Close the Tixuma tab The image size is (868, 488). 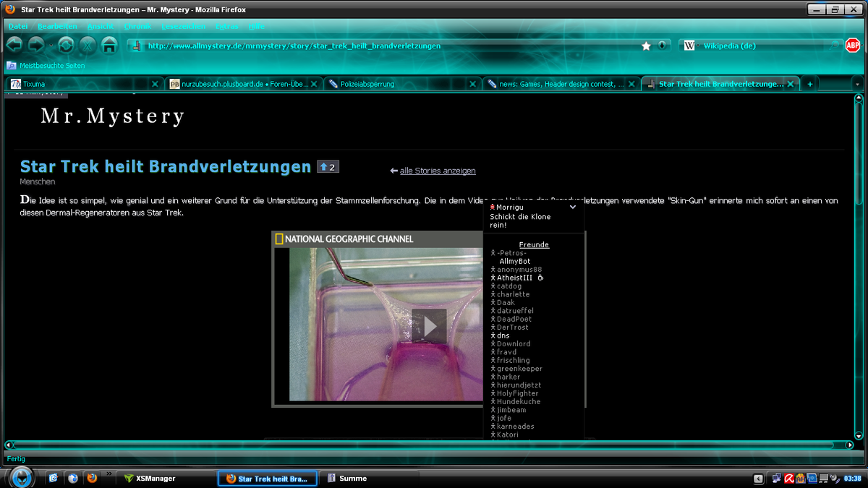click(x=155, y=84)
